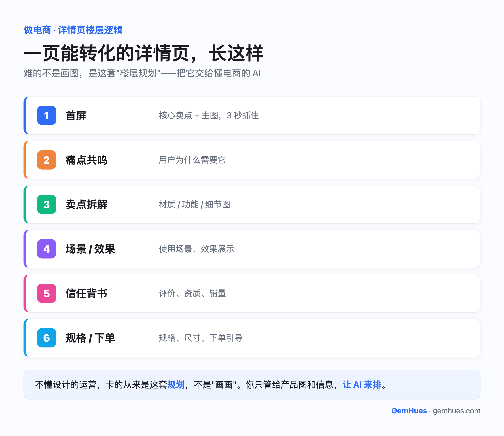Click the highlighted word 规划 in footer note
This screenshot has height=436, width=504.
176,385
